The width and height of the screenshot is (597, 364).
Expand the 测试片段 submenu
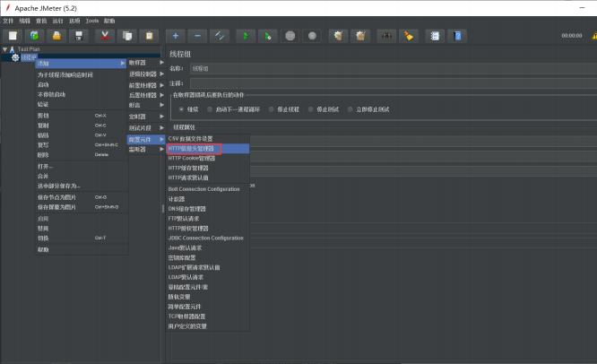[x=146, y=128]
